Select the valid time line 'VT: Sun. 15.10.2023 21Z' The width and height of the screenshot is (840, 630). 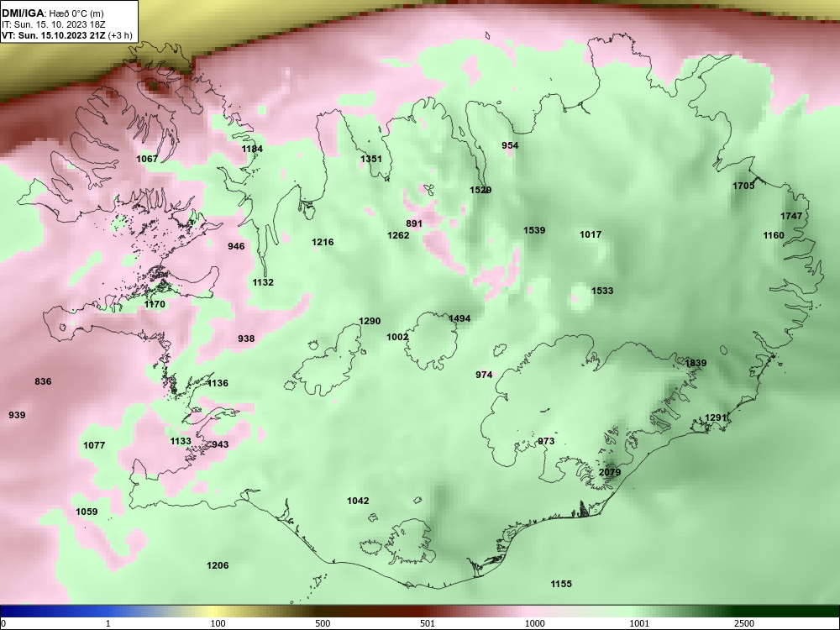point(54,36)
